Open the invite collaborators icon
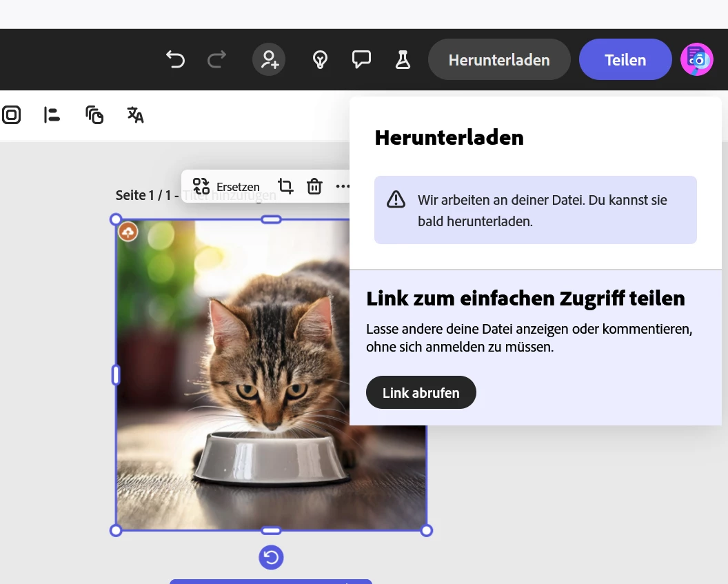 [x=269, y=60]
